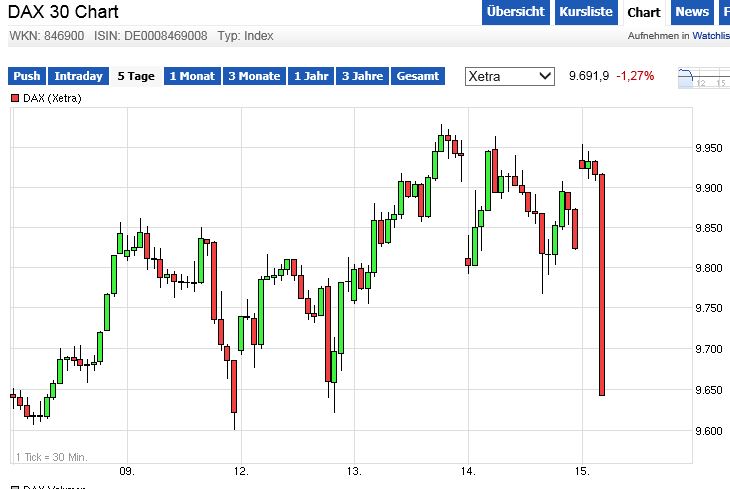Set chart range to 3 Monate
This screenshot has height=489, width=730.
(254, 76)
